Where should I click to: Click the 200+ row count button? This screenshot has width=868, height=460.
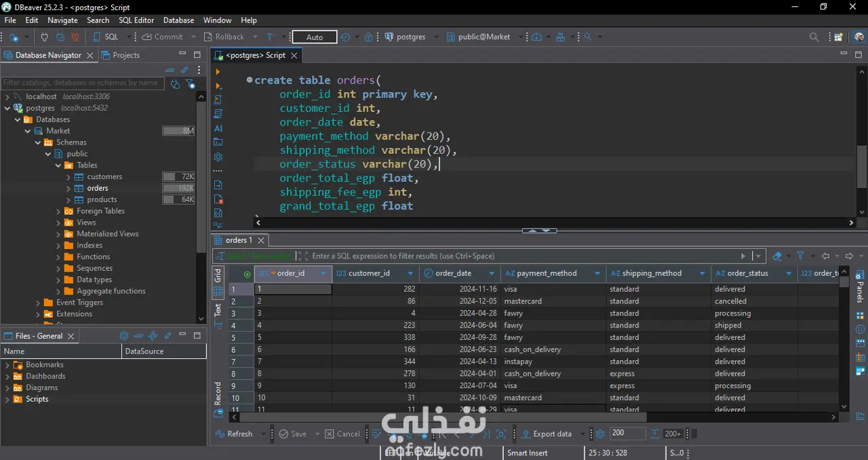[672, 434]
